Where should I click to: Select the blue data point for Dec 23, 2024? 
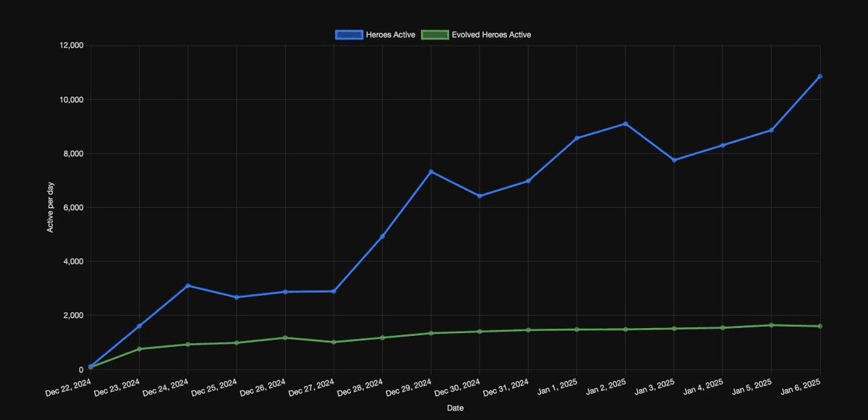[x=139, y=326]
